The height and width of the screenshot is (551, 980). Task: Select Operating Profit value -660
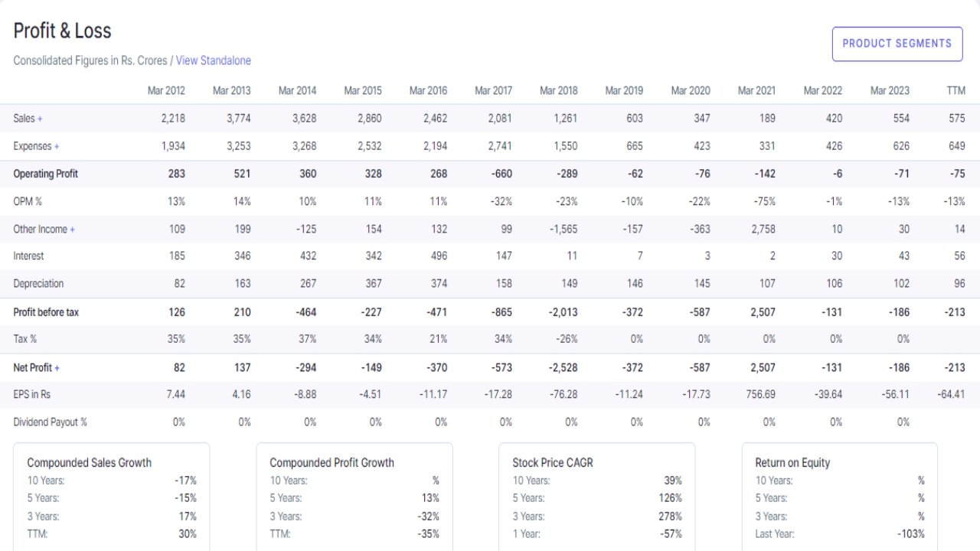(x=501, y=174)
